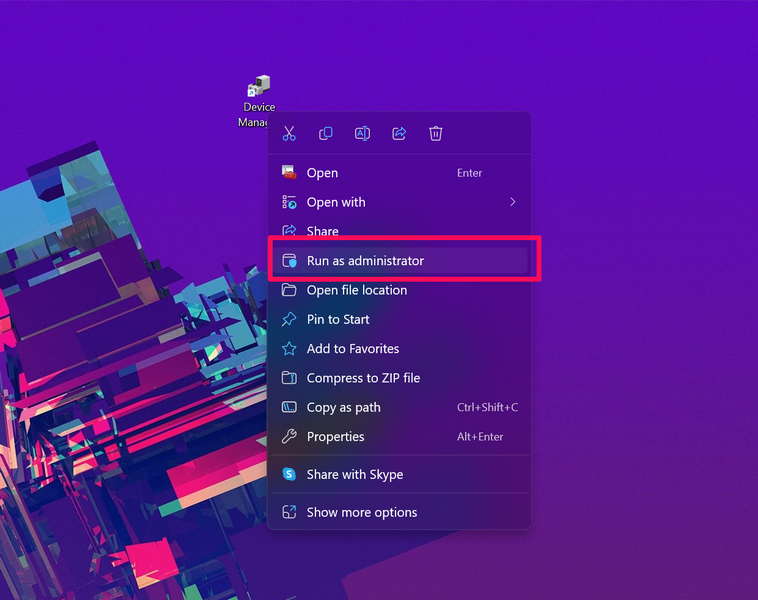Click Share in the context menu list
Screen dimensions: 758x600
click(x=322, y=231)
